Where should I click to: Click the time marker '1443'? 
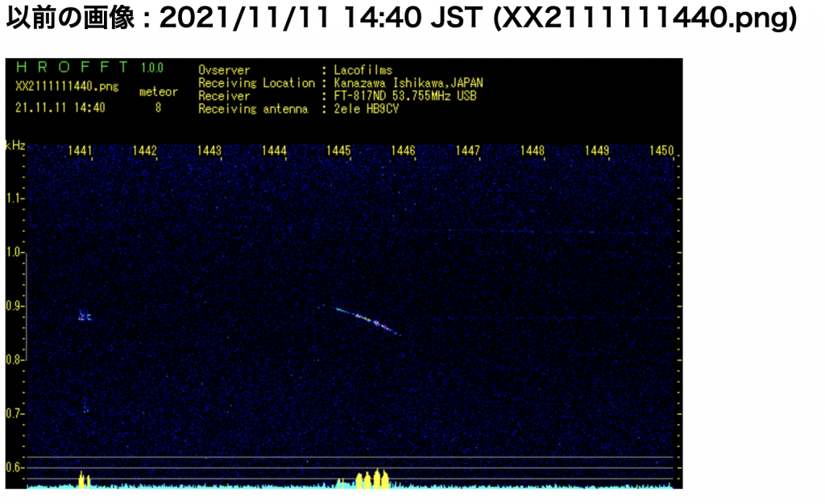point(209,151)
